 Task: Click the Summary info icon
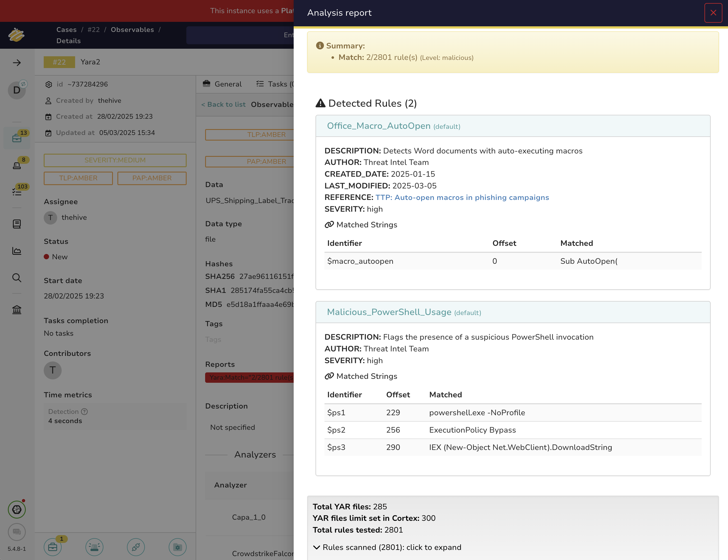[320, 46]
